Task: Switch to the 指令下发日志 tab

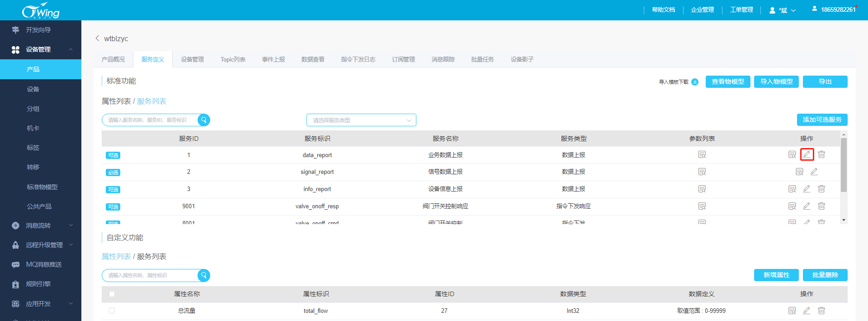Action: 358,59
